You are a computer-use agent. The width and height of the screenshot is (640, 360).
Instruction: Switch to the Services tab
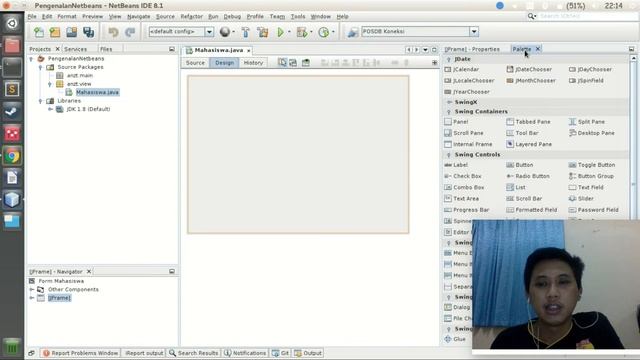click(x=76, y=49)
